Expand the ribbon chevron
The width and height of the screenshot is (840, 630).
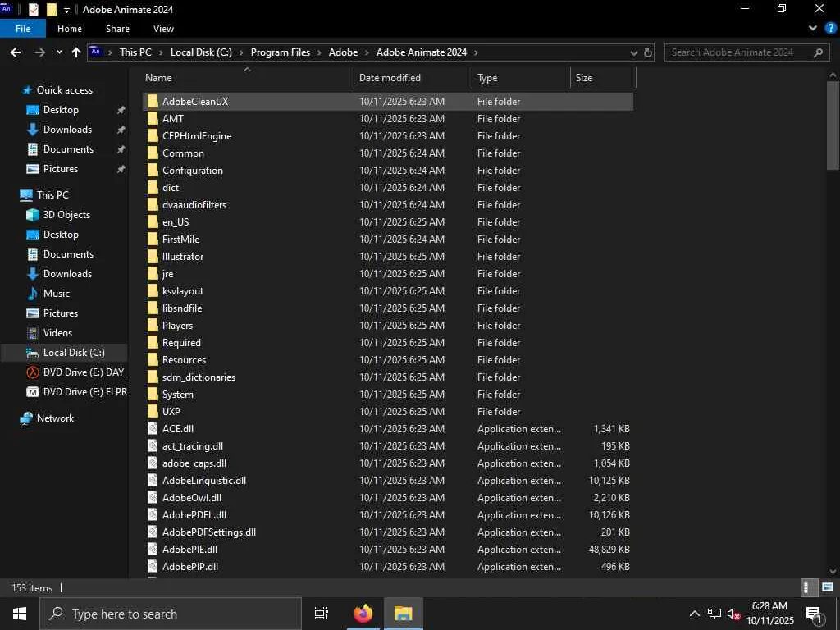click(x=813, y=29)
